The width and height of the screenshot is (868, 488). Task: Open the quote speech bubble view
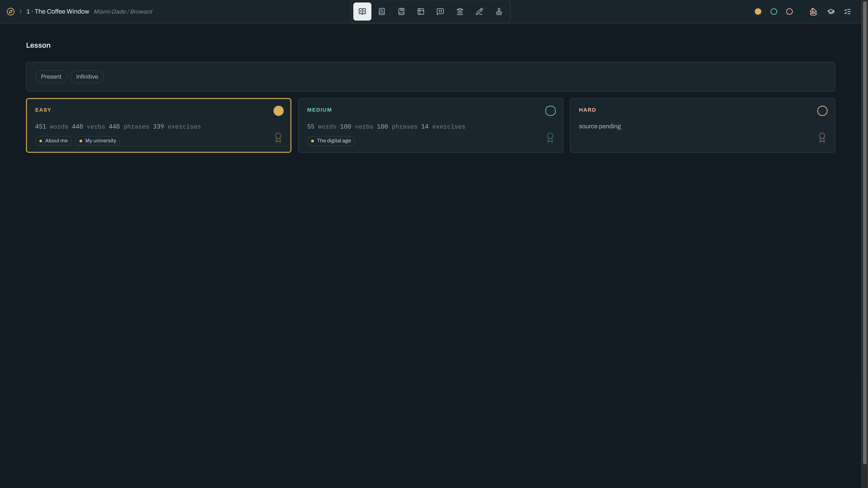[x=440, y=12]
